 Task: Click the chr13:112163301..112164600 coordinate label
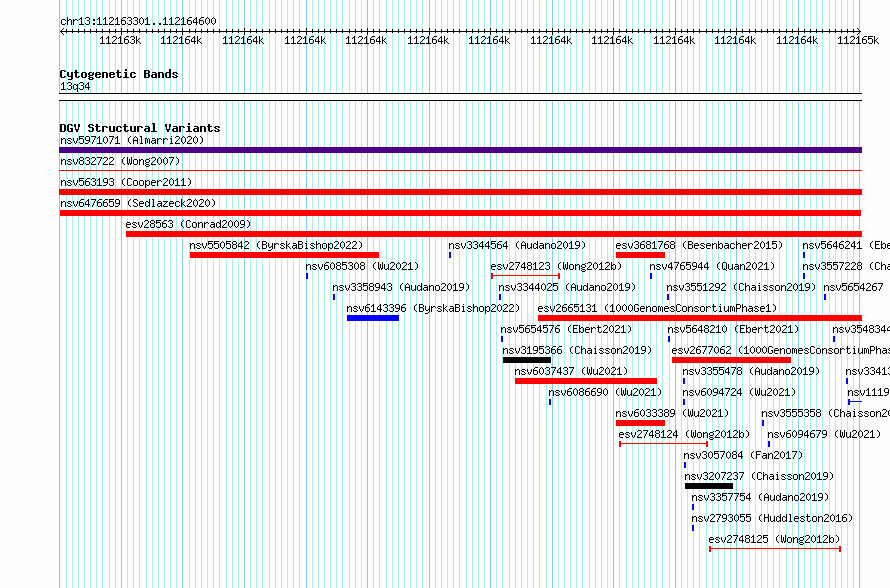(138, 21)
